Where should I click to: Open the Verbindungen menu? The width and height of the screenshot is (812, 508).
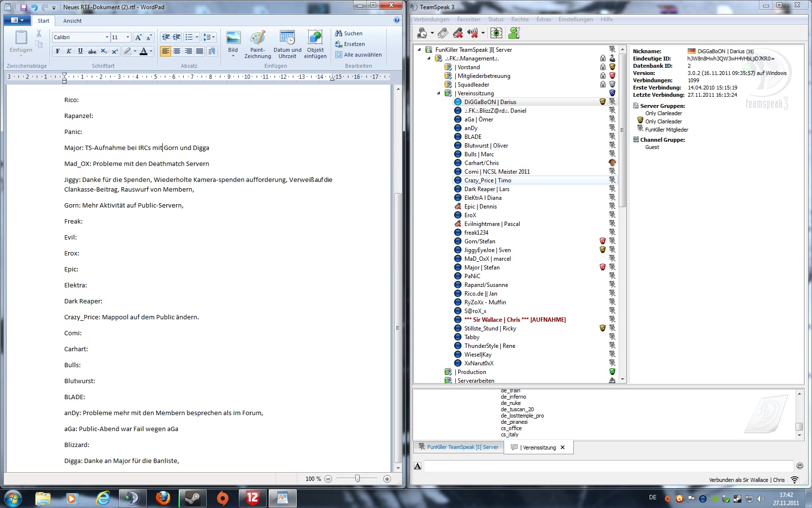(x=431, y=19)
